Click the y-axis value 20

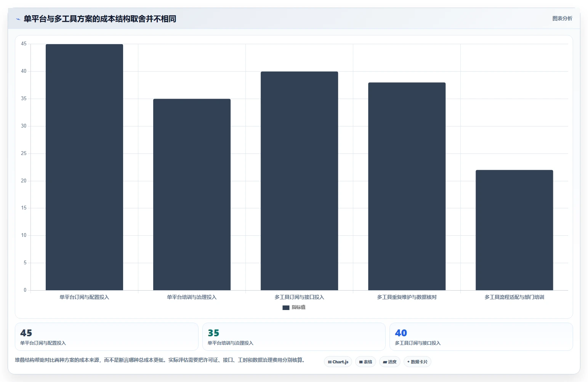[x=24, y=181]
